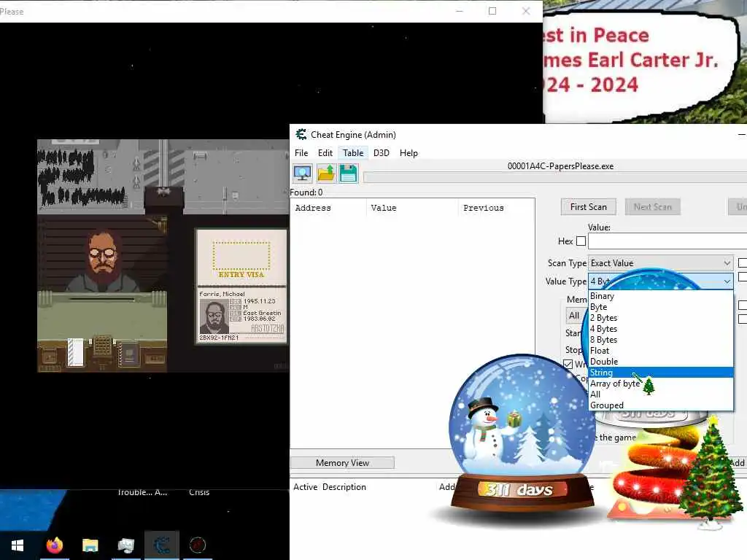Click the open file folder icon in Cheat Engine
Screen dimensions: 747x560
(326, 174)
